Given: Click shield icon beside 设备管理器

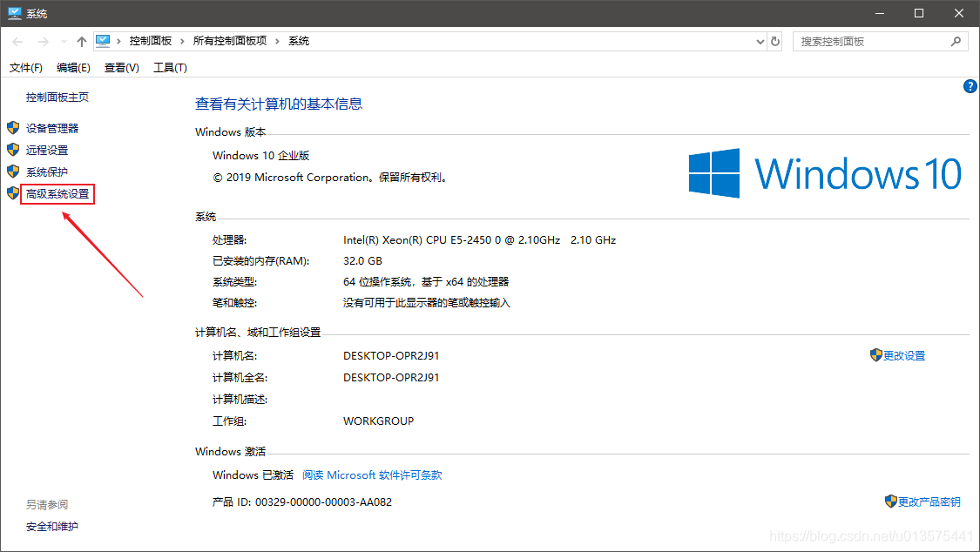Looking at the screenshot, I should [x=13, y=128].
